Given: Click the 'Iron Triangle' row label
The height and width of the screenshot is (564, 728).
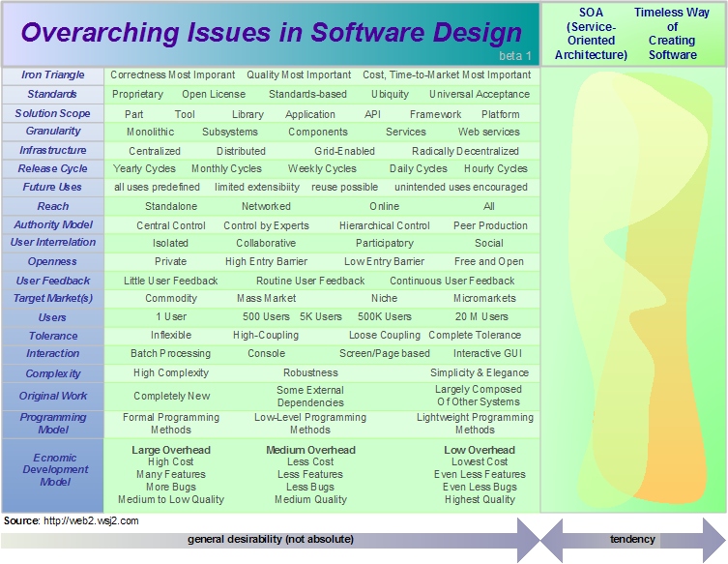Looking at the screenshot, I should (52, 74).
